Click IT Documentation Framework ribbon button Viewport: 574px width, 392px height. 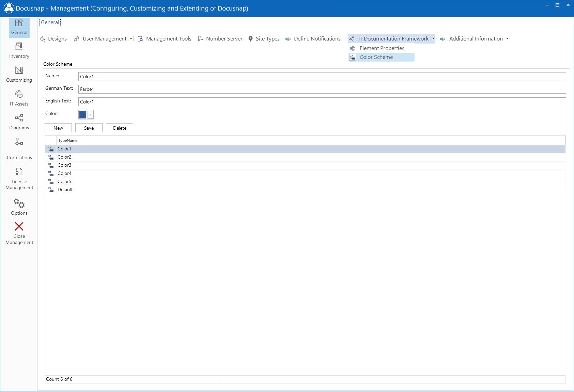[389, 39]
